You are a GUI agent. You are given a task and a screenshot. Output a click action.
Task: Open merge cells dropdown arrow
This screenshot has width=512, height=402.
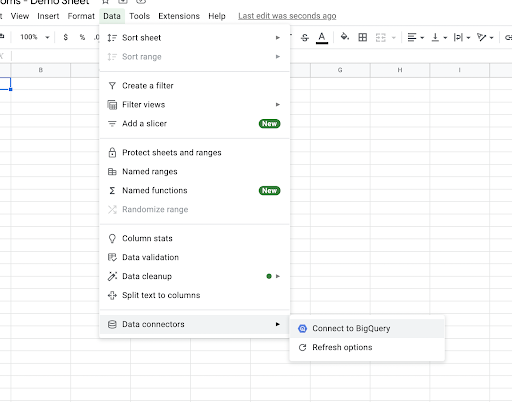point(394,38)
